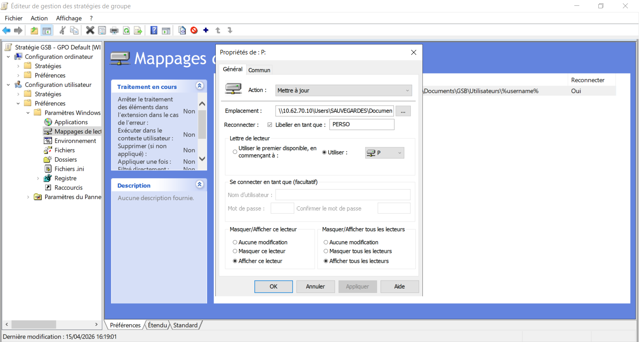Click the Properties sheet toolbar icon
Image resolution: width=644 pixels, height=342 pixels.
(102, 30)
